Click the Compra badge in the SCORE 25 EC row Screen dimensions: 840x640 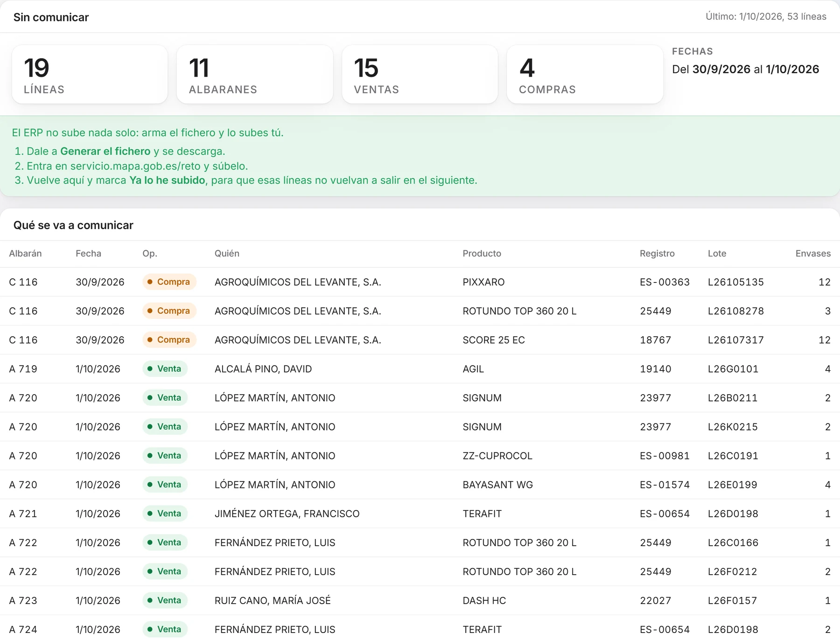(169, 340)
